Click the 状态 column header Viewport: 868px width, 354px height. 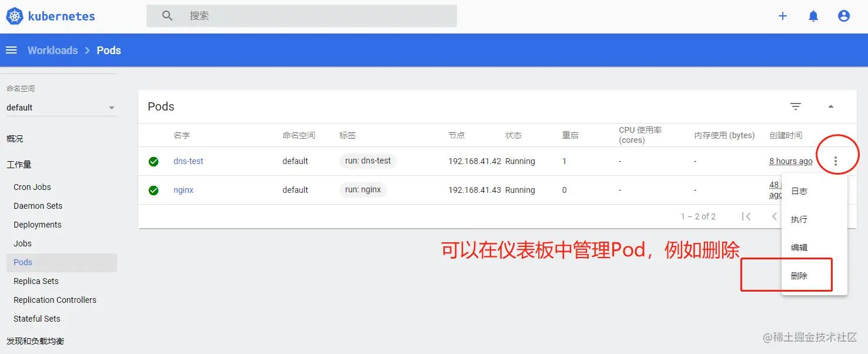point(513,135)
